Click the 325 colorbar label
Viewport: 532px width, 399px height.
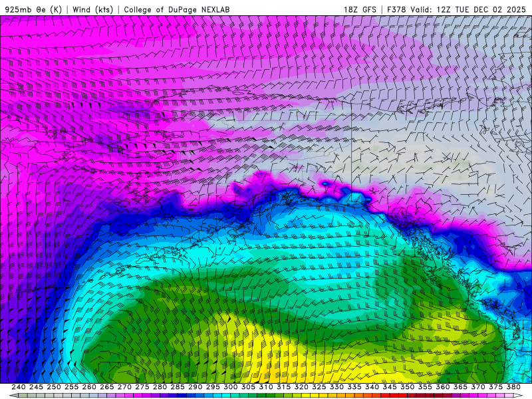pyautogui.click(x=319, y=387)
